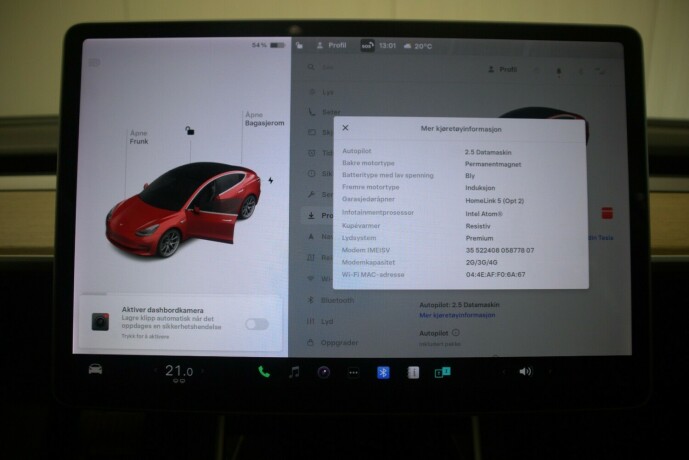Select the Permanentmagnet value

point(493,164)
